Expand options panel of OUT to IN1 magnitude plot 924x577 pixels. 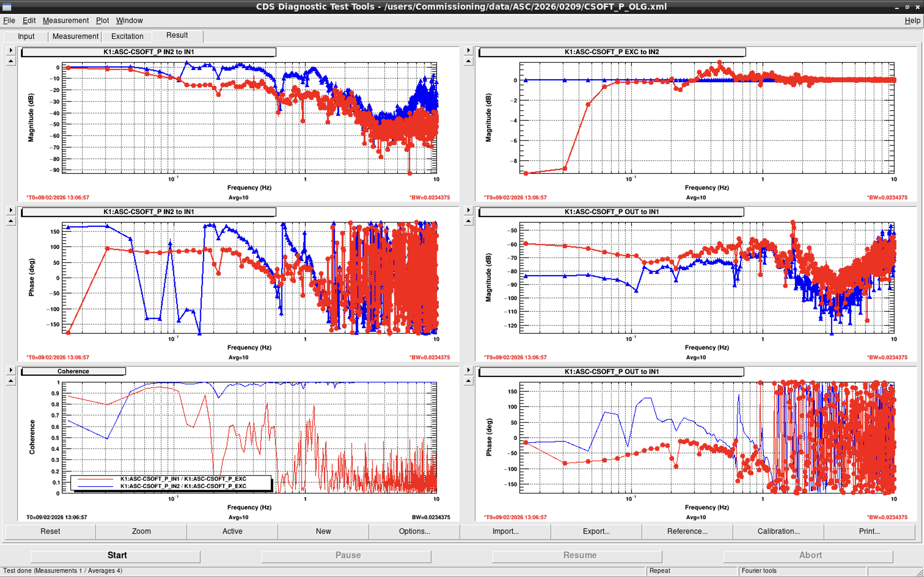coord(468,210)
